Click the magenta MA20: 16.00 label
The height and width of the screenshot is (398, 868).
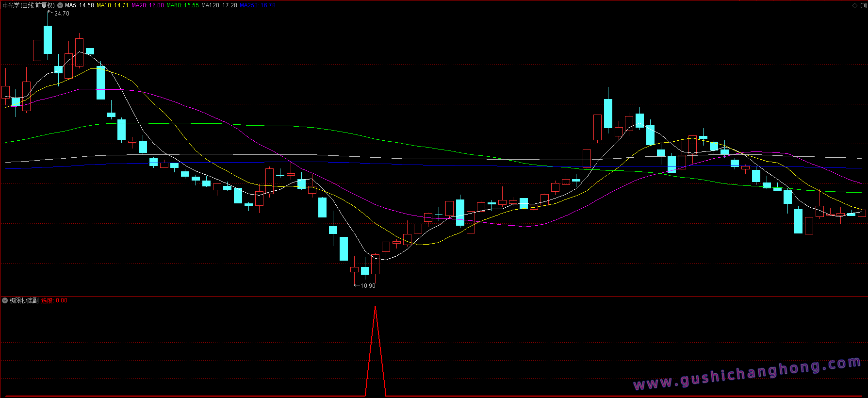pyautogui.click(x=147, y=5)
